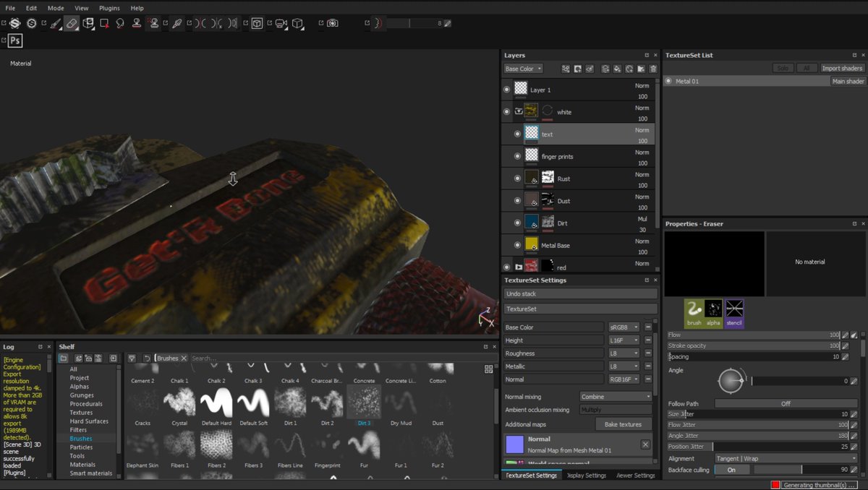Click Add folder icon in Layers panel
The width and height of the screenshot is (868, 490).
pos(641,69)
